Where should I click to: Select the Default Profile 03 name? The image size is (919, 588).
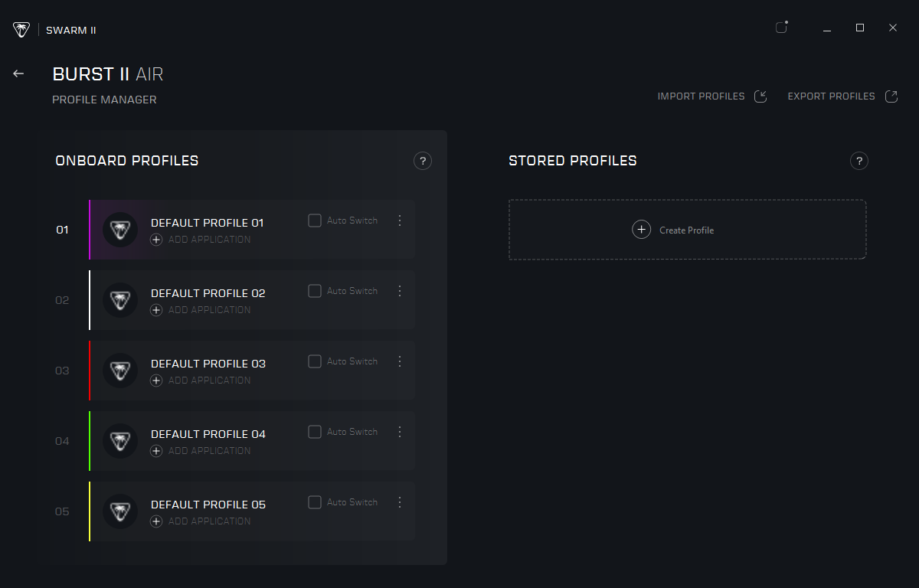pyautogui.click(x=208, y=364)
